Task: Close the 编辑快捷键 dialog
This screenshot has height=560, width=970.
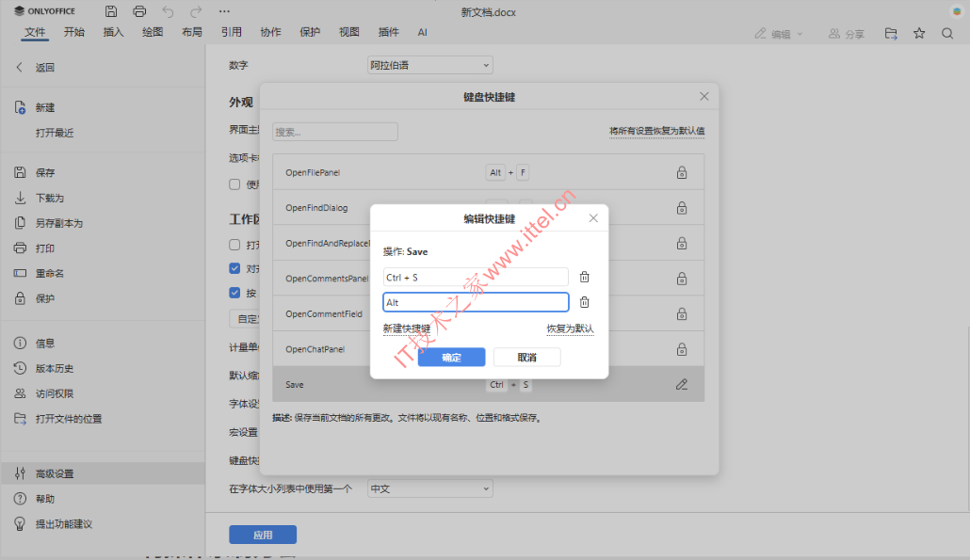Action: (x=593, y=218)
